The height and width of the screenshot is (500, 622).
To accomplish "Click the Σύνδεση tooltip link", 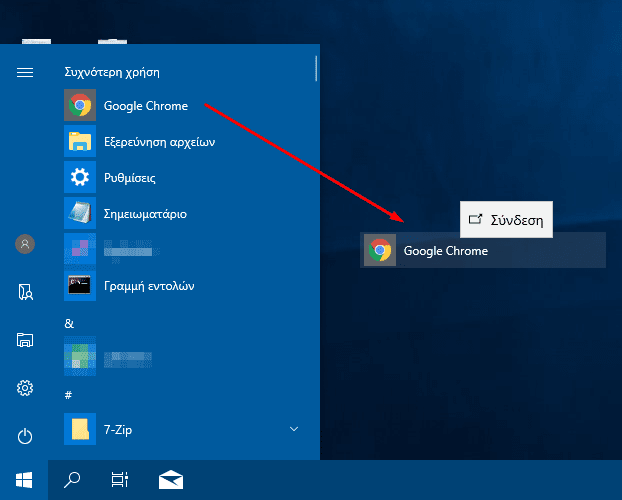I will pos(506,219).
